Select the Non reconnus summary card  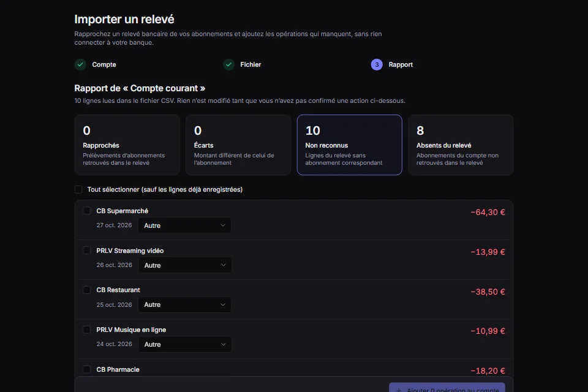350,145
